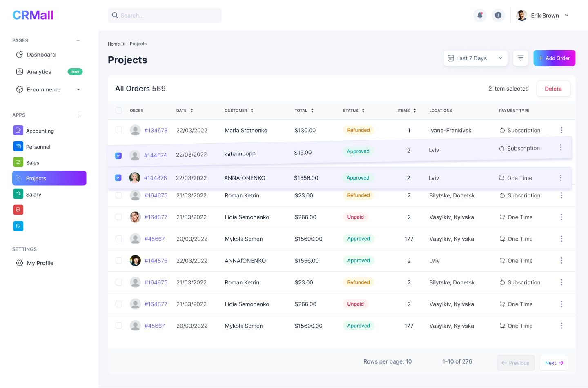Open Analytics in the sidebar

pos(39,72)
